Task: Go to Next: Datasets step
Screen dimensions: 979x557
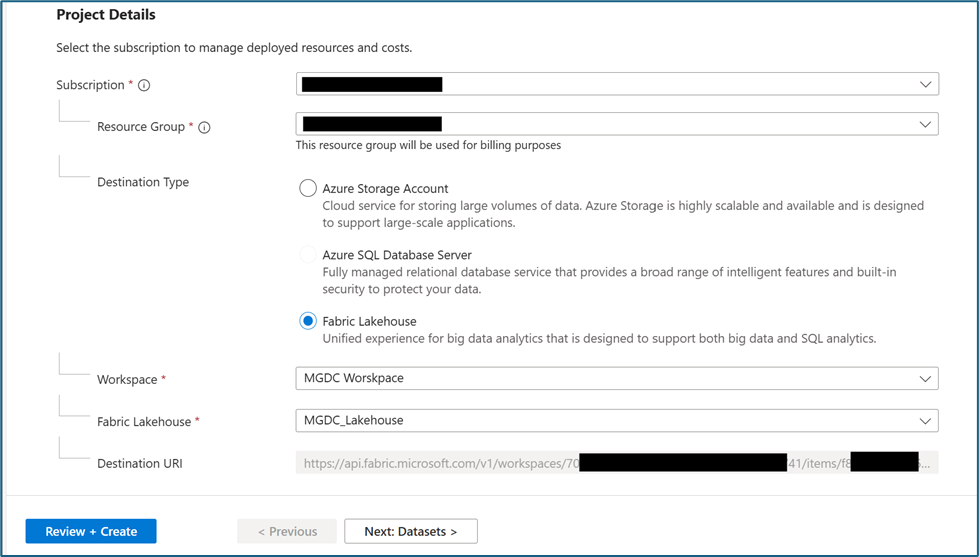Action: pos(411,531)
